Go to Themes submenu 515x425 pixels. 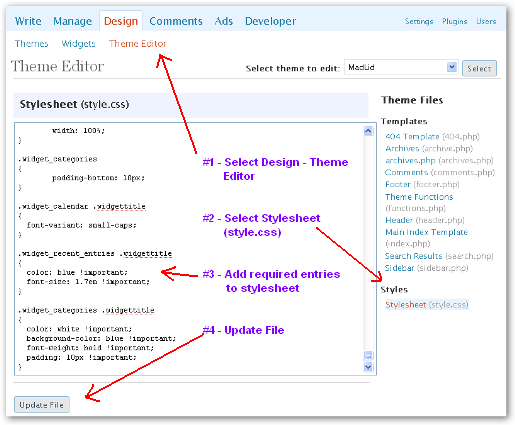(x=31, y=44)
